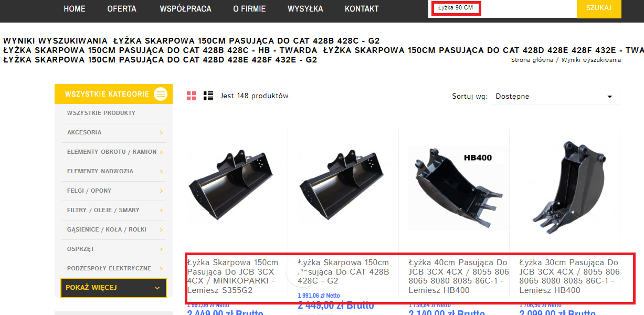Open the OFERTA menu item

pyautogui.click(x=122, y=9)
